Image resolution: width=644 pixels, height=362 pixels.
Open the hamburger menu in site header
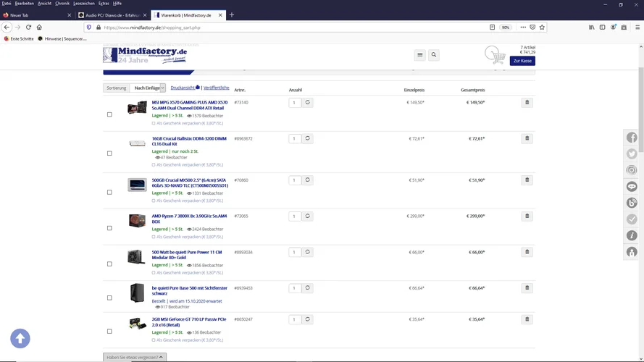(419, 55)
